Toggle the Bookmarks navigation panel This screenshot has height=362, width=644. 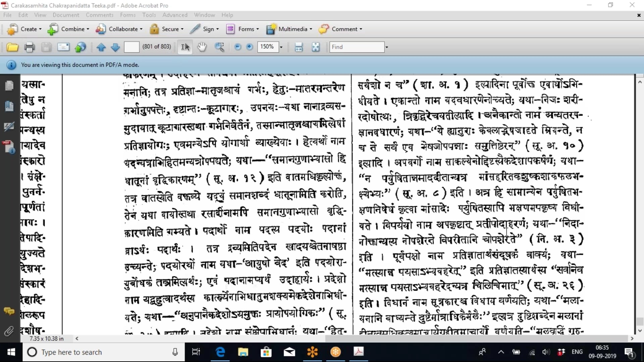[9, 106]
